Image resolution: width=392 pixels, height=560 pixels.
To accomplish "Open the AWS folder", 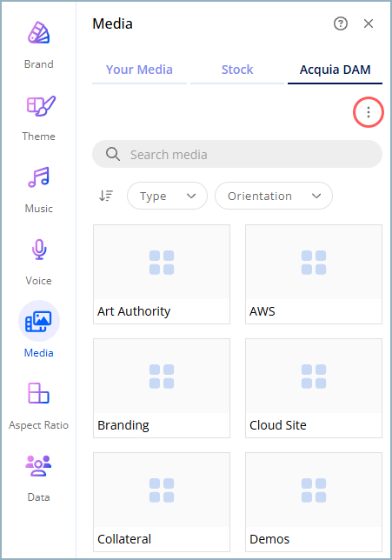I will tap(314, 274).
